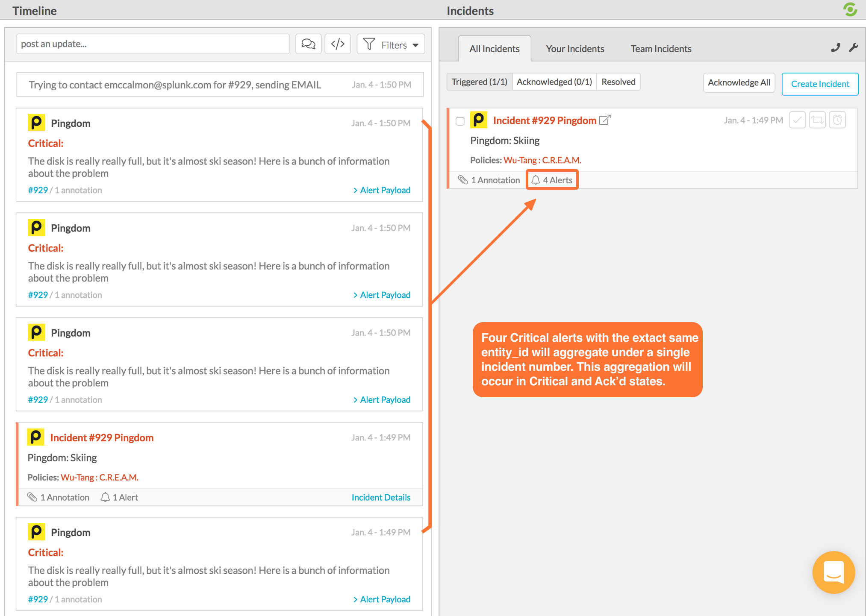Click the chat message icon in Timeline toolbar
Image resolution: width=866 pixels, height=616 pixels.
point(308,44)
